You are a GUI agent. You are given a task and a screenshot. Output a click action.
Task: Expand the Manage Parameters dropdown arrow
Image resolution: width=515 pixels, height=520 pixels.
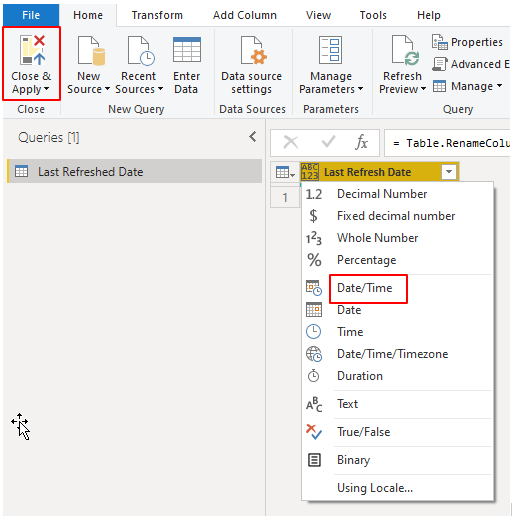tap(360, 89)
